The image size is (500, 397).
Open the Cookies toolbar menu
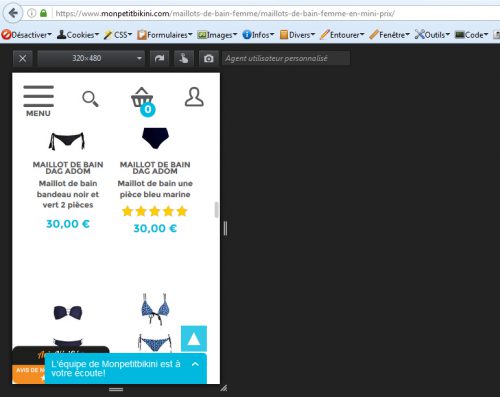[x=78, y=35]
